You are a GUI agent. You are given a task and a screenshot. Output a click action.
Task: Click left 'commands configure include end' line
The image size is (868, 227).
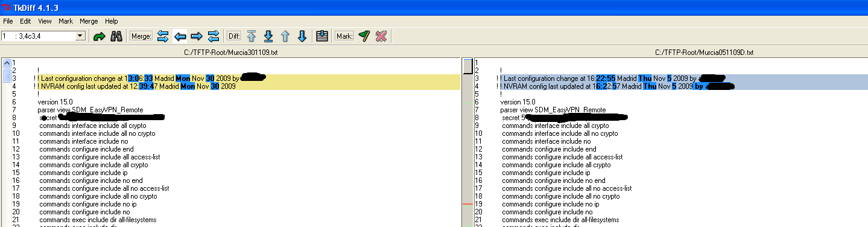tap(86, 149)
